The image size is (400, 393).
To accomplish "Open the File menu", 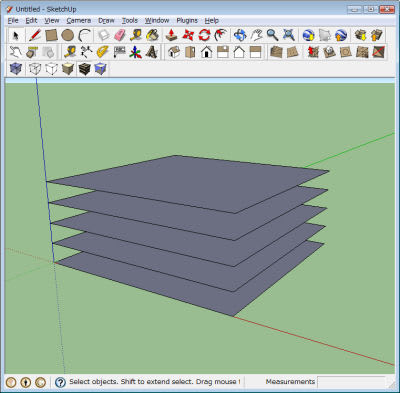I will (x=13, y=21).
